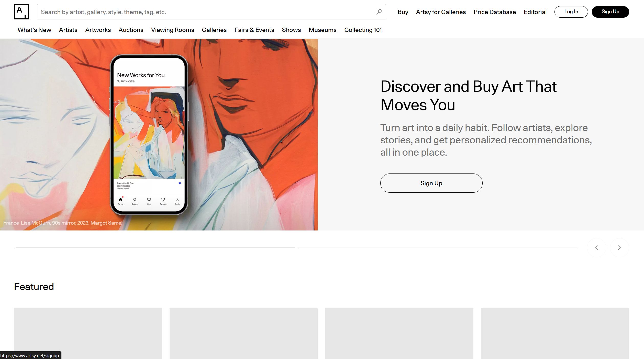
Task: Open the Auctions menu item
Action: [x=131, y=30]
